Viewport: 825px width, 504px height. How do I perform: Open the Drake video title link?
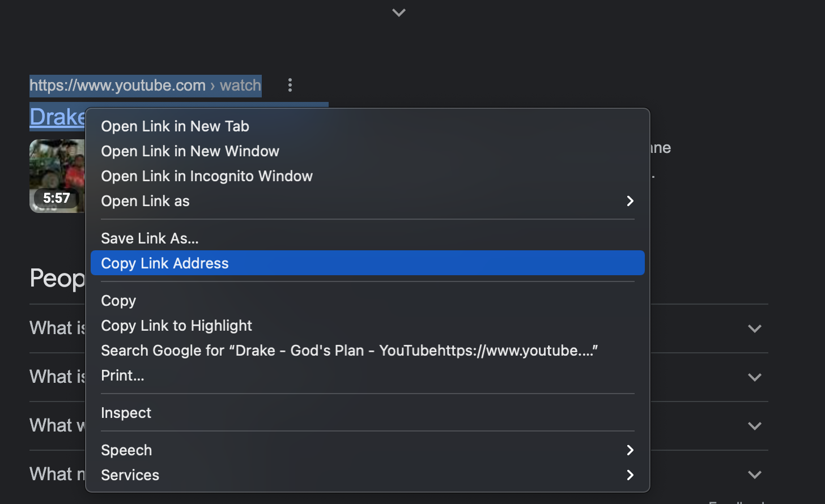(x=57, y=117)
